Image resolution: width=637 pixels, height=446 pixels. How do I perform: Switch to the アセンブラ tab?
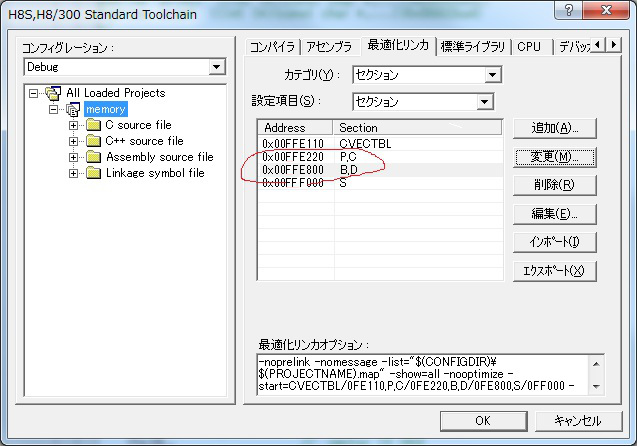tap(329, 47)
